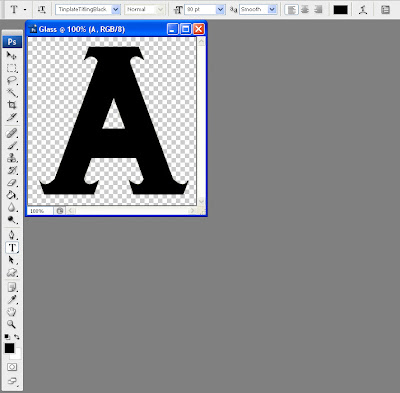The width and height of the screenshot is (400, 393).
Task: Click the Jump to ImageReady button
Action: coord(12,380)
